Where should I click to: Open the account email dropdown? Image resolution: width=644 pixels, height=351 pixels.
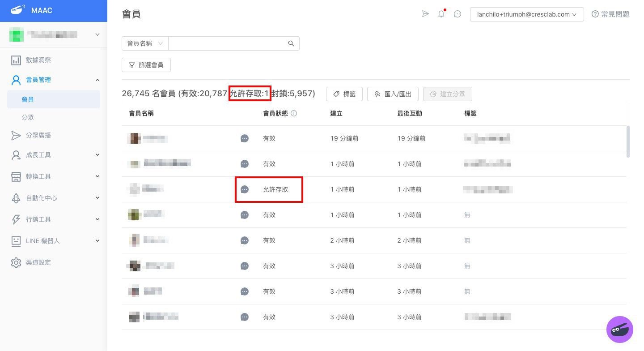(x=526, y=14)
